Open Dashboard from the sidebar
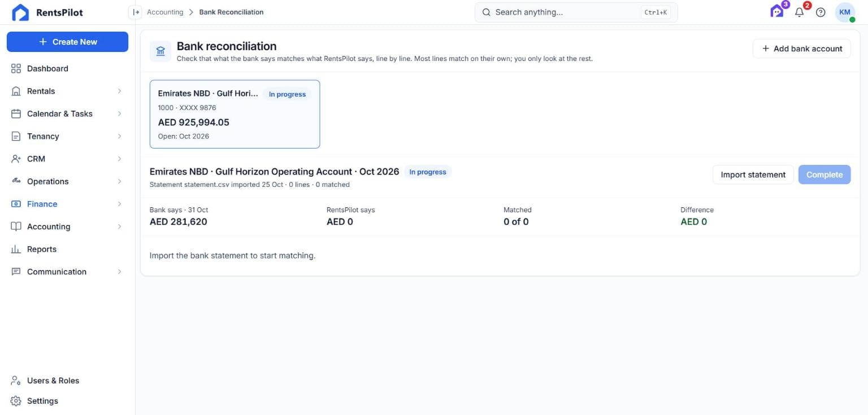 [67, 68]
